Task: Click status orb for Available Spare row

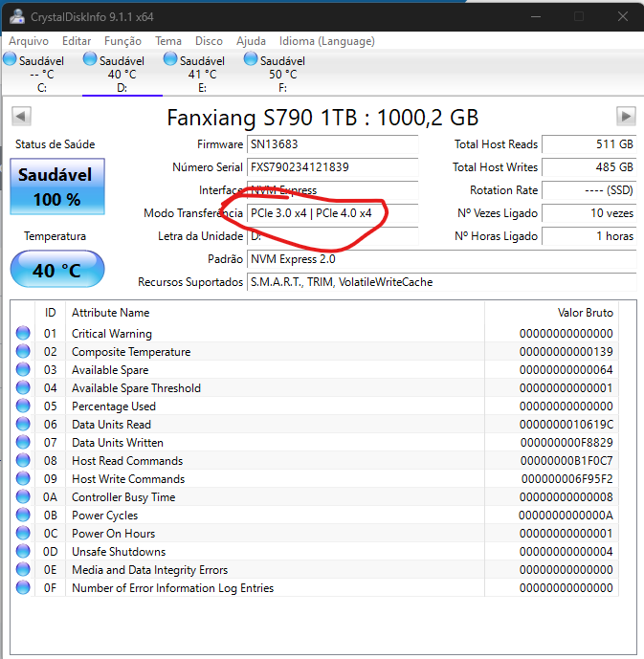Action: (x=23, y=369)
